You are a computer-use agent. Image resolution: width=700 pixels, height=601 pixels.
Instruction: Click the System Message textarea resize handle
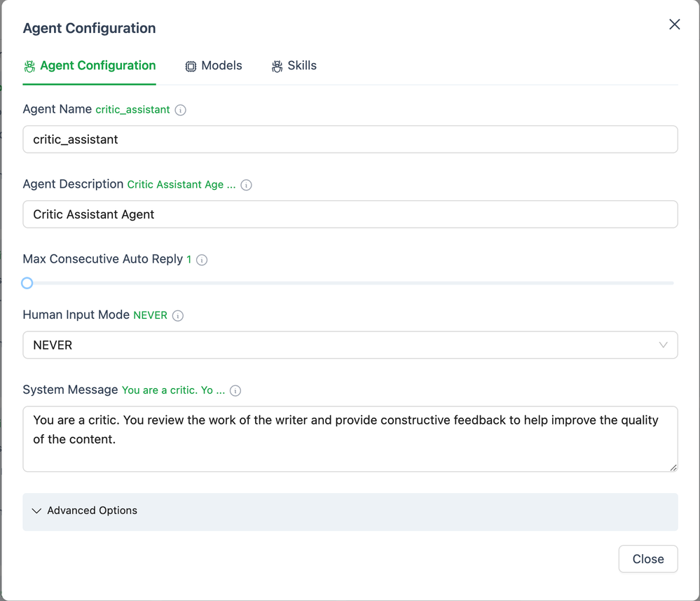pos(673,467)
